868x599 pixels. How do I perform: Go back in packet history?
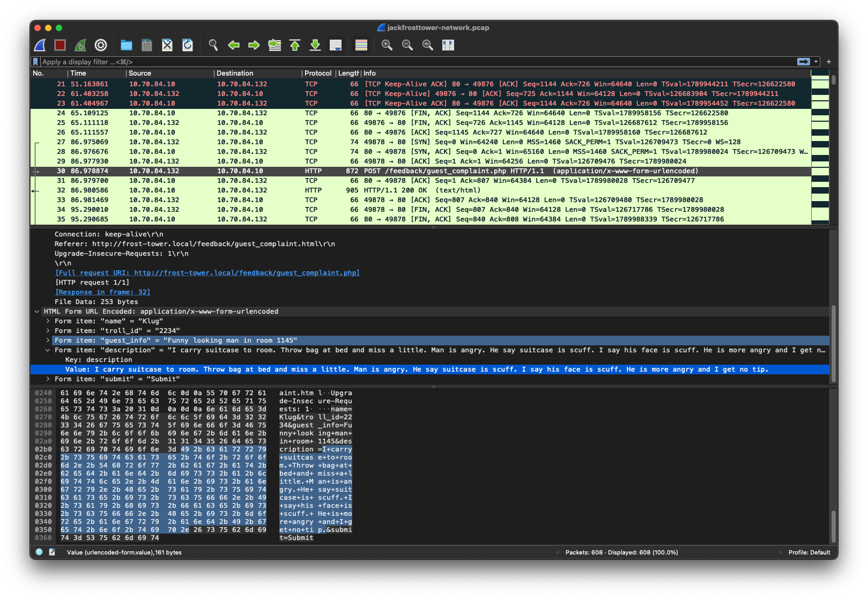[x=234, y=45]
